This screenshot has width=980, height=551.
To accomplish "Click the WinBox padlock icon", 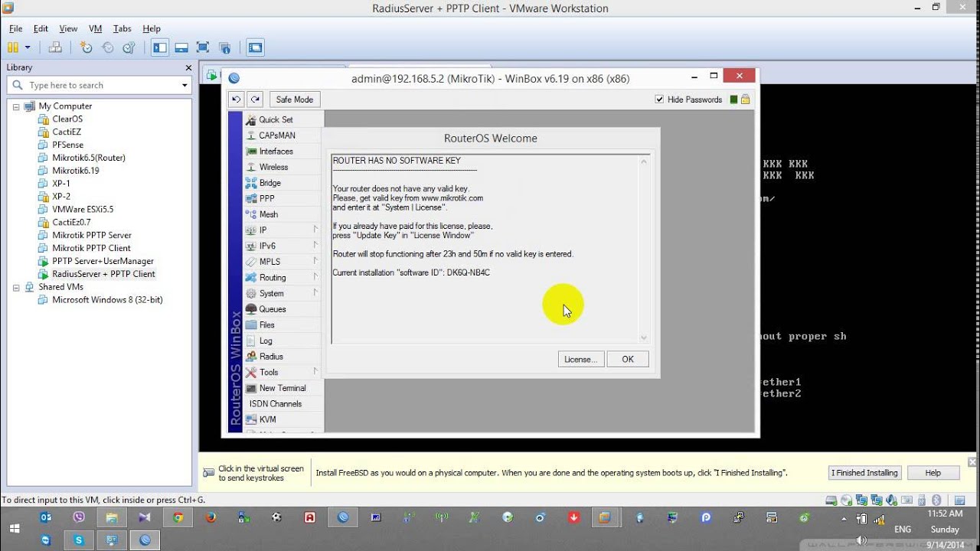I will [745, 99].
